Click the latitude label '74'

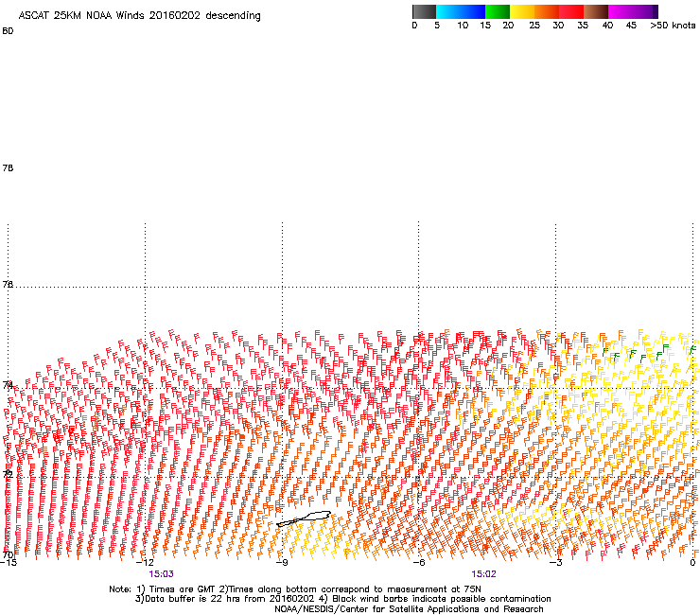click(8, 384)
